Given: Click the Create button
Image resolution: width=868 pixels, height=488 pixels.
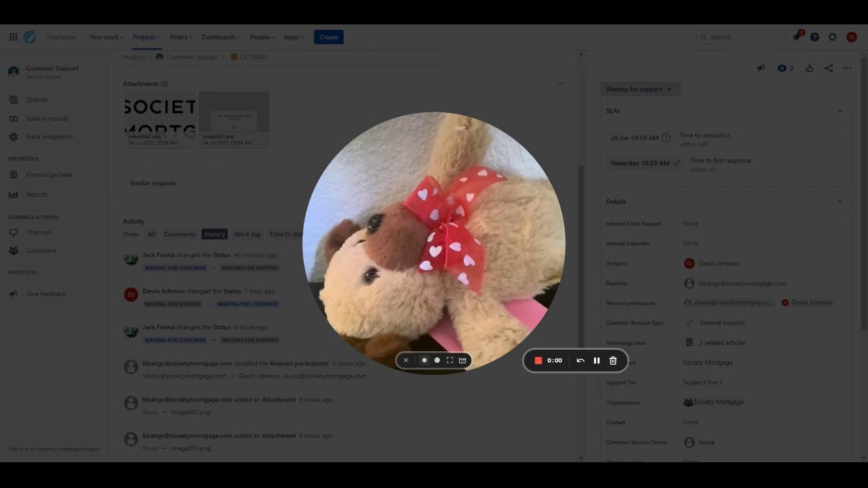Looking at the screenshot, I should 329,37.
